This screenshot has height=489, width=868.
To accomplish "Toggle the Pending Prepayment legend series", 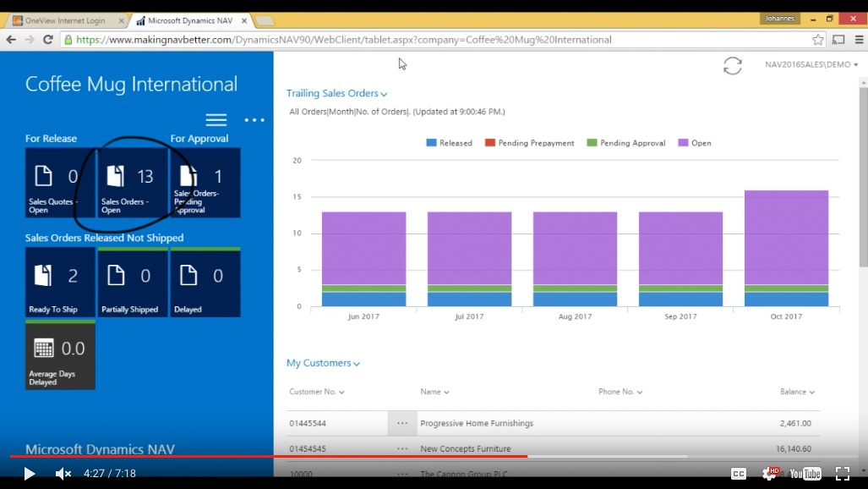I will tap(529, 143).
